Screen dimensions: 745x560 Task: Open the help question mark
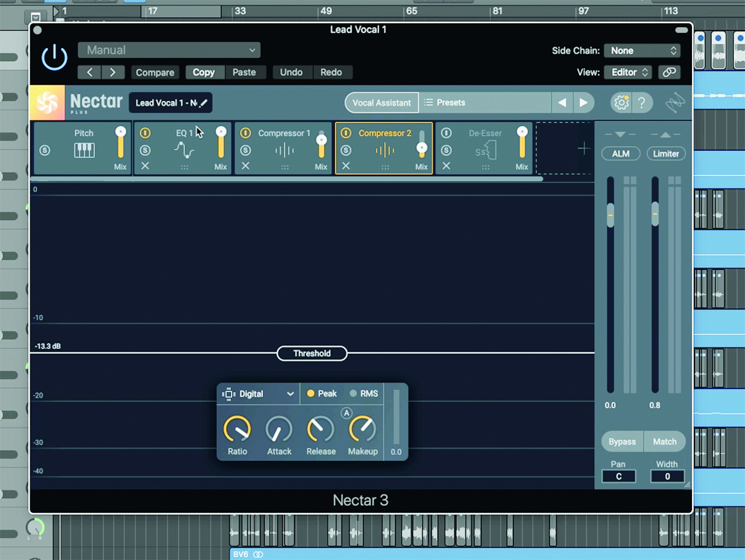click(x=642, y=103)
